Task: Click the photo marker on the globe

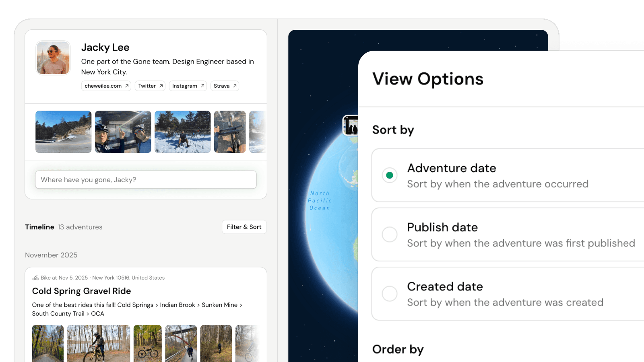Action: pos(350,125)
